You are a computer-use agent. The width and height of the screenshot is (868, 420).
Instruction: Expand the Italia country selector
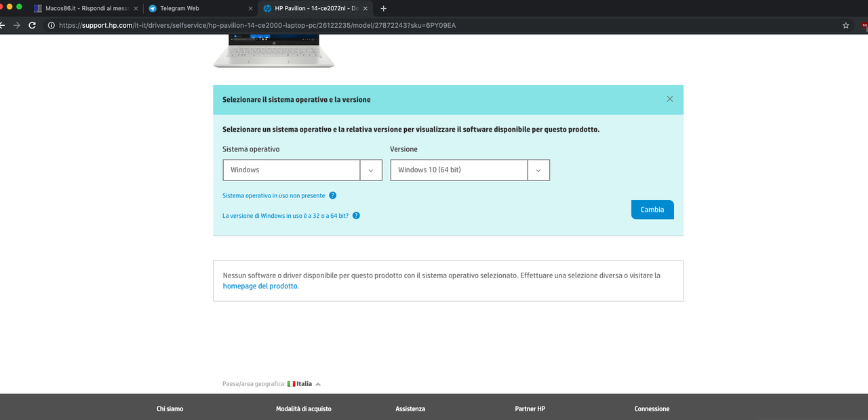[304, 384]
